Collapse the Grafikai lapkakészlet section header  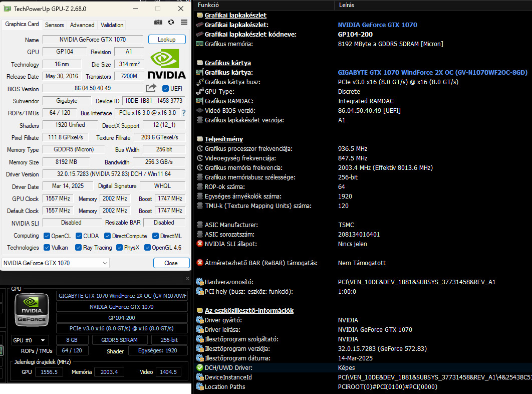pos(235,15)
